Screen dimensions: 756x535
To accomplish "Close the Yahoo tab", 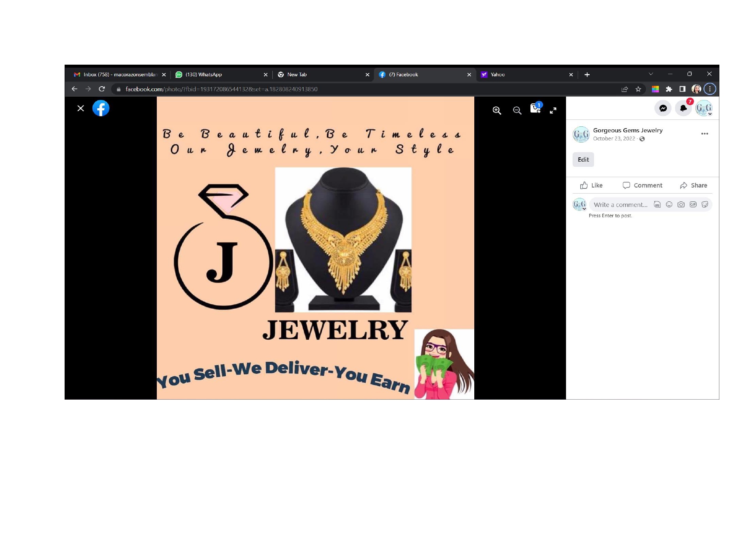I will 571,75.
